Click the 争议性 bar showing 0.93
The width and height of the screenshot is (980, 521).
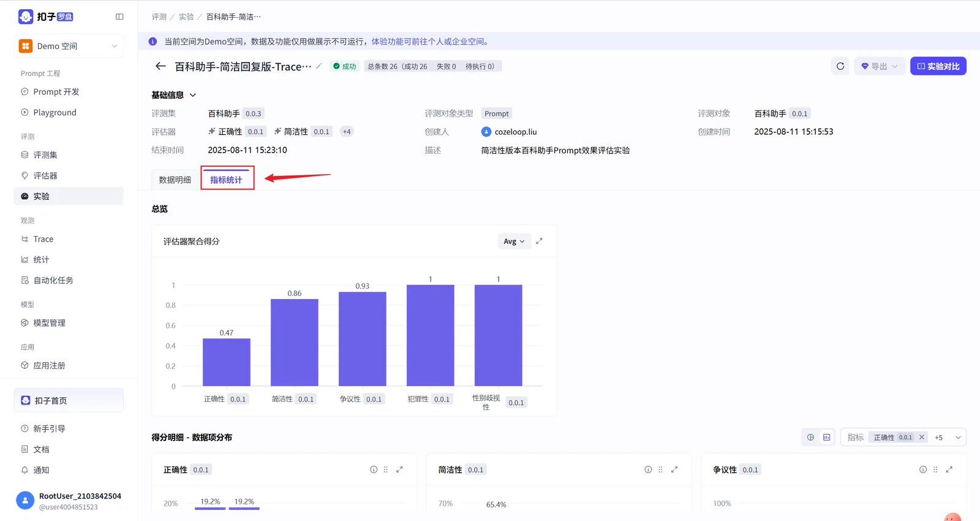pyautogui.click(x=363, y=339)
